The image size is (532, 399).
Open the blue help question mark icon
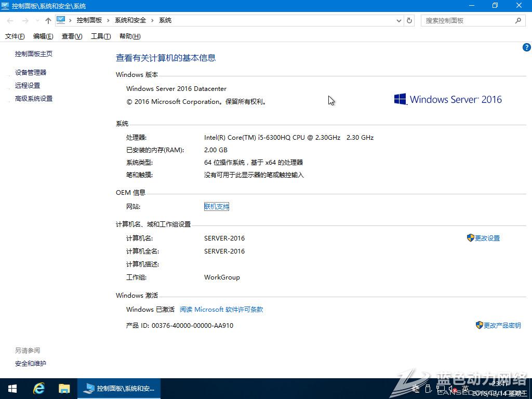click(x=526, y=47)
